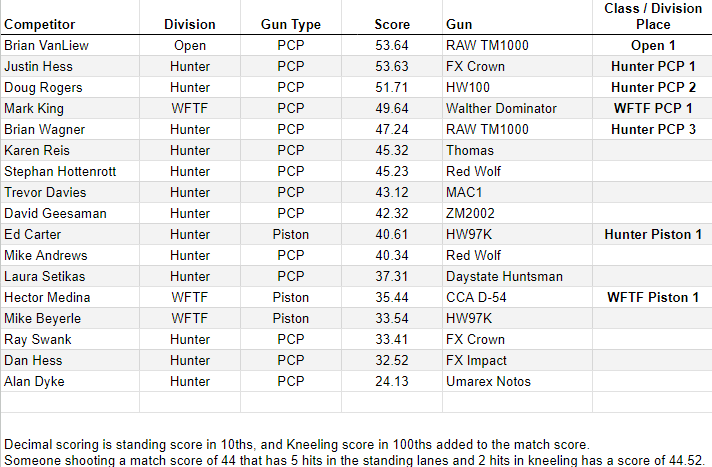Select the Stephan Hottenrott name cell
This screenshot has width=712, height=467.
70,172
